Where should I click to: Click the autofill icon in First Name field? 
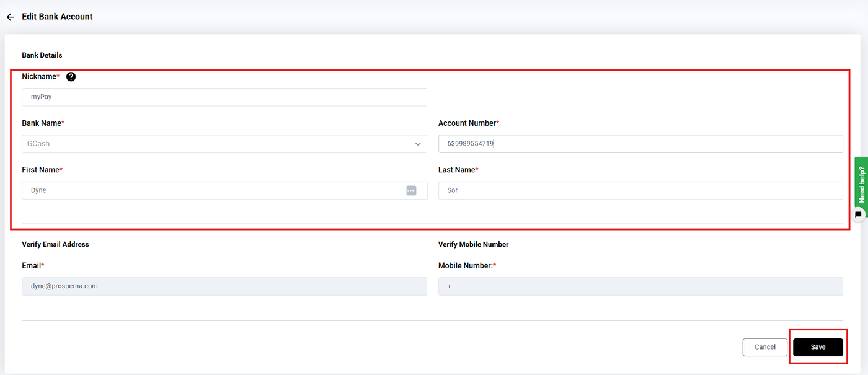coord(411,190)
